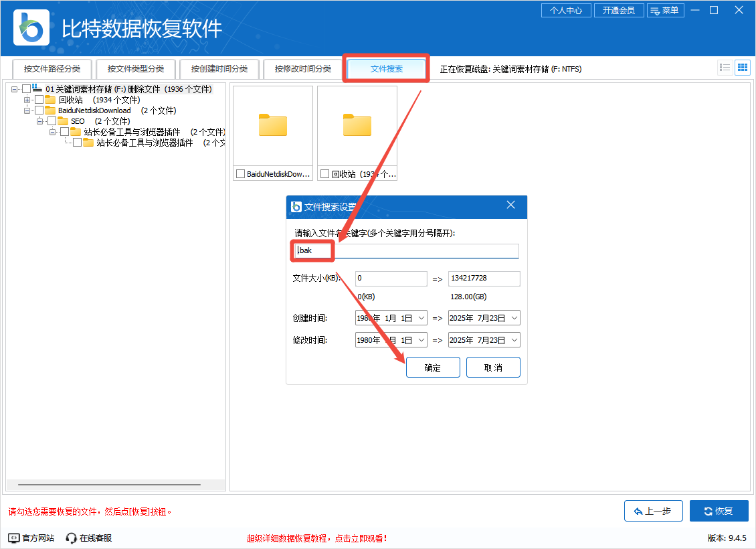Switch to 按文件路径分类 tab
The width and height of the screenshot is (756, 549).
(52, 69)
